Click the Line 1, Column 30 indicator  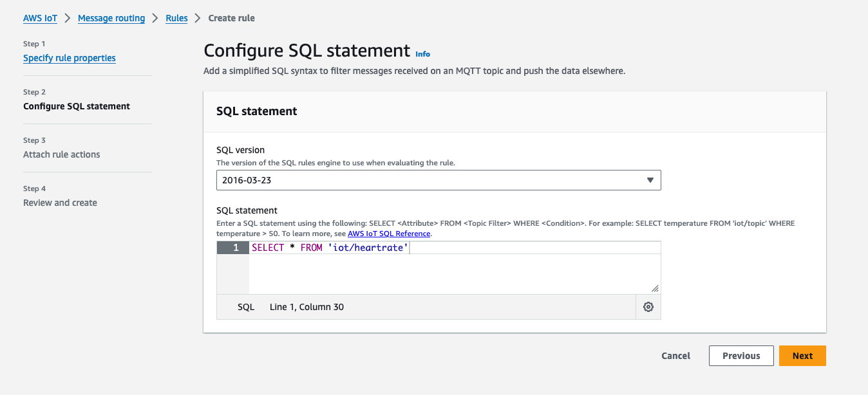[x=307, y=308]
